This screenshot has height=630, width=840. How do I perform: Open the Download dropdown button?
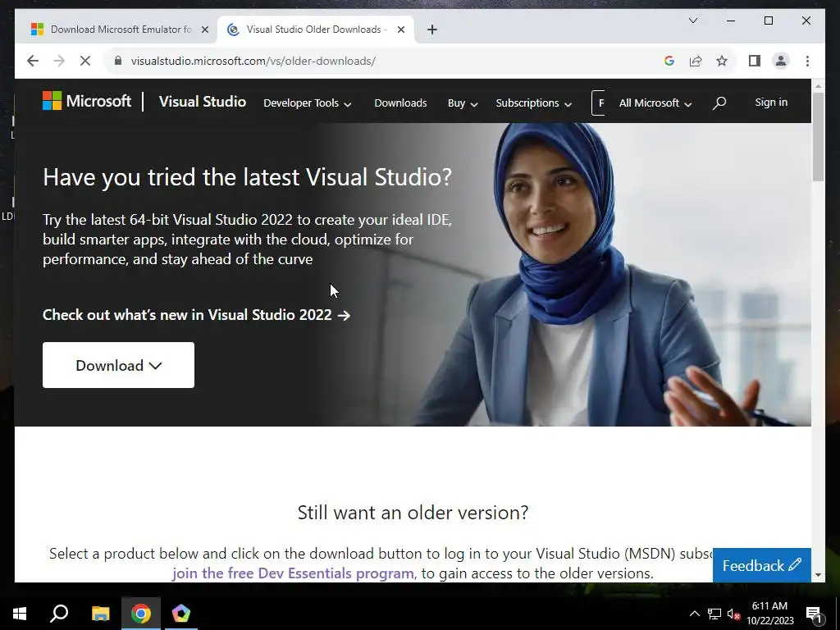pyautogui.click(x=118, y=365)
